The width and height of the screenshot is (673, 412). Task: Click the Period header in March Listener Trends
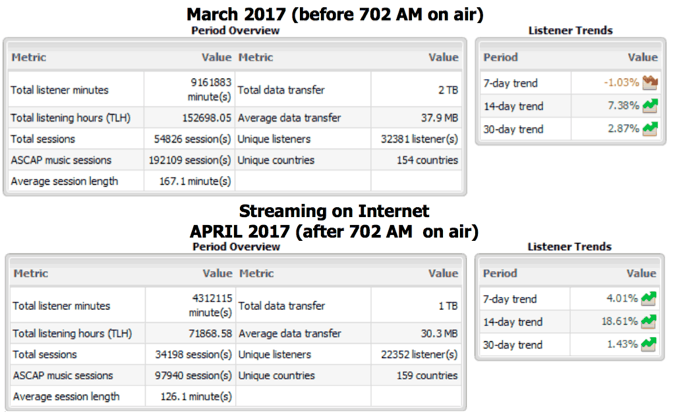click(501, 58)
